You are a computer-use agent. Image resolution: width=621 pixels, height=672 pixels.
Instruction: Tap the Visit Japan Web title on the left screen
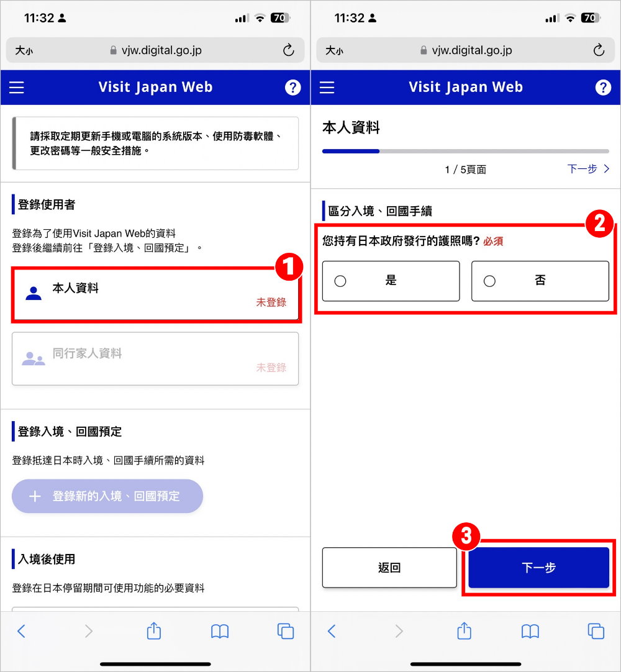pyautogui.click(x=155, y=87)
